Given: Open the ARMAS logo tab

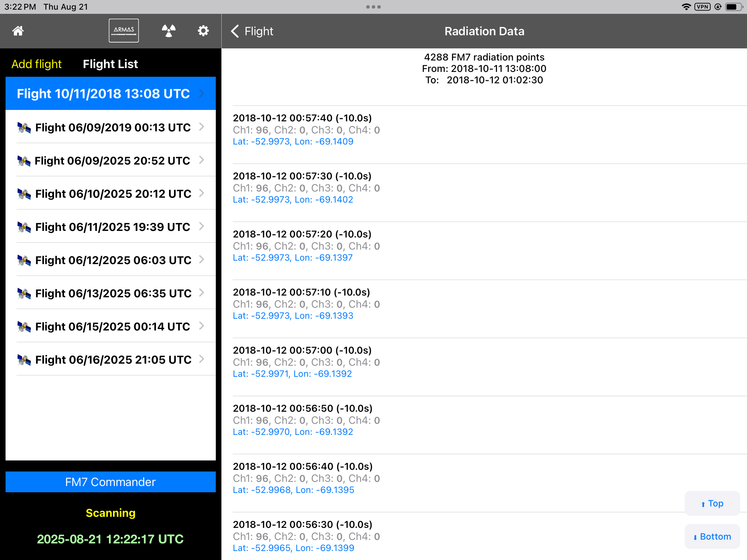Looking at the screenshot, I should pos(124,31).
